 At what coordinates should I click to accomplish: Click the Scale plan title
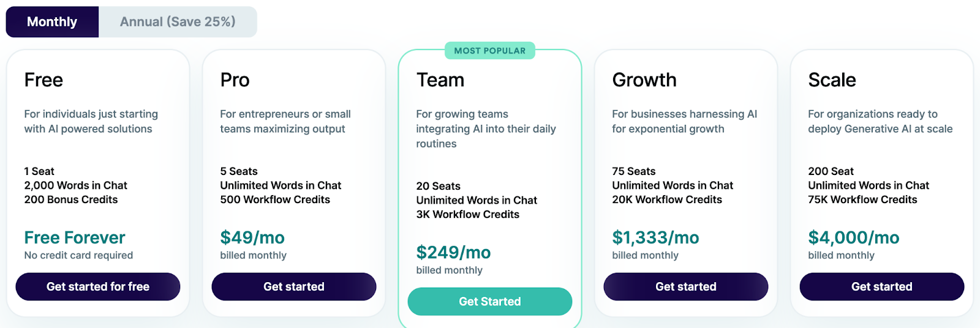[832, 80]
